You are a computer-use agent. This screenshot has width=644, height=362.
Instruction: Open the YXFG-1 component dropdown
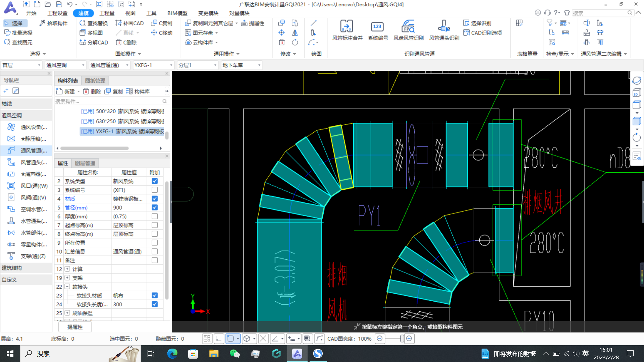coord(153,65)
